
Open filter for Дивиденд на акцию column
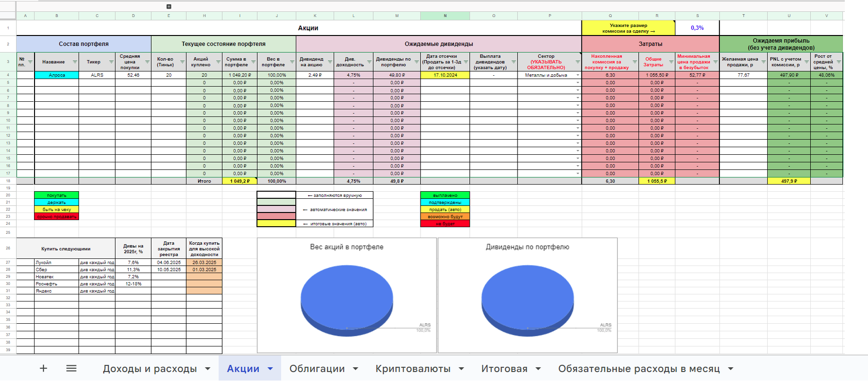pos(330,62)
